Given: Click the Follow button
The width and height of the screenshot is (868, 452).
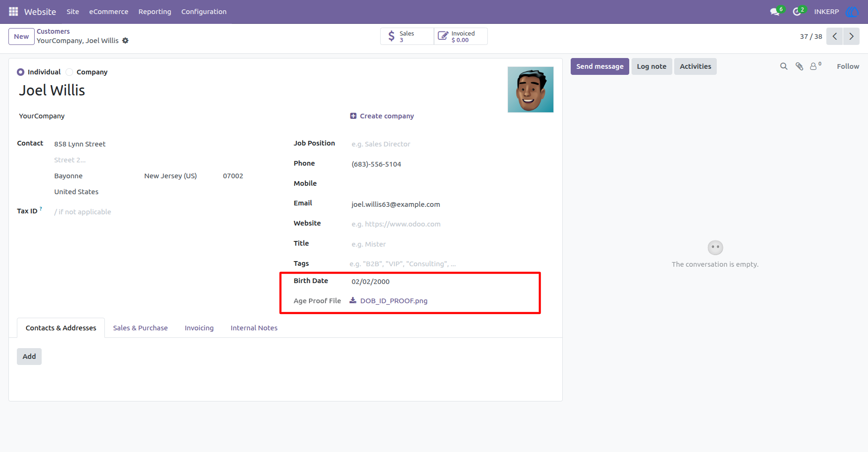Looking at the screenshot, I should pos(848,66).
